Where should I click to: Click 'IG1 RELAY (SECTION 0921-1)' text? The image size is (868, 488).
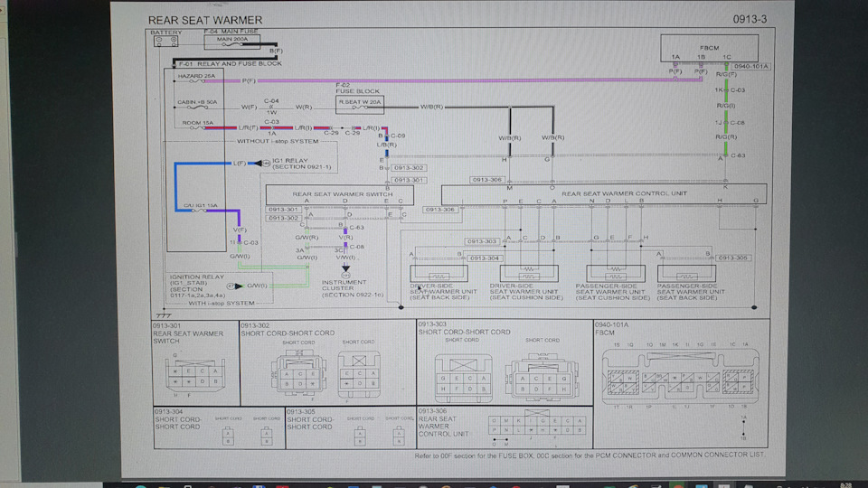[302, 164]
